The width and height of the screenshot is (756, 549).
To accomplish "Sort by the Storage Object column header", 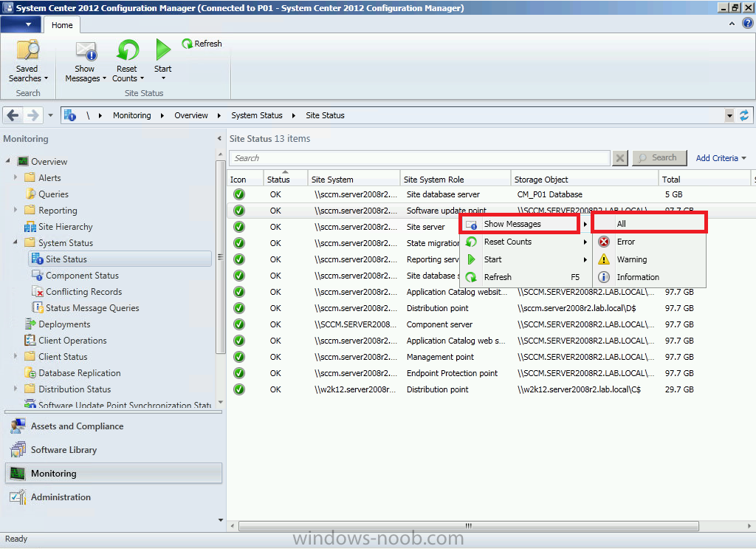I will click(x=585, y=179).
